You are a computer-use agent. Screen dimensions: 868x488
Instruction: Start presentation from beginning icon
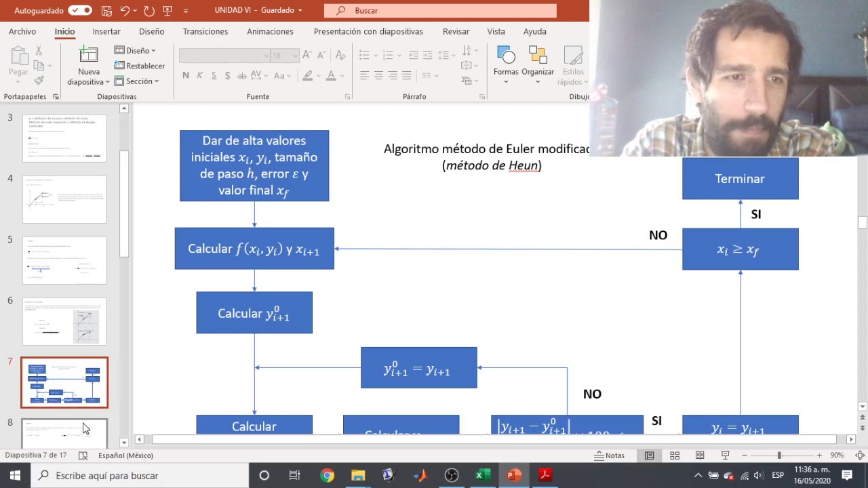click(x=167, y=10)
